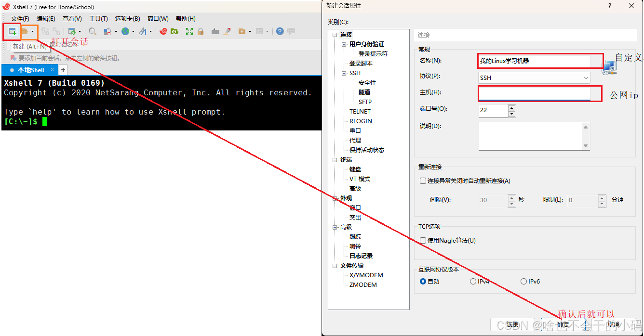Expand the font icon dropdown arrow

click(x=150, y=32)
